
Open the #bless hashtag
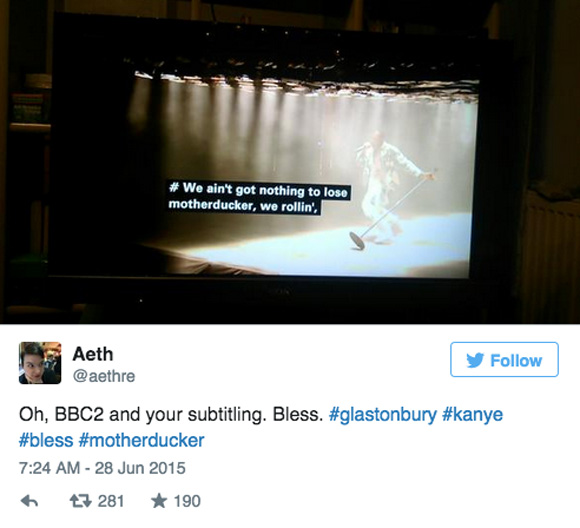(46, 440)
